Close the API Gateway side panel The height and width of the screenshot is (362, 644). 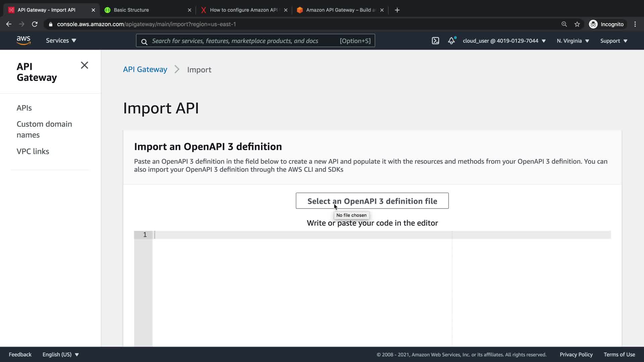84,65
